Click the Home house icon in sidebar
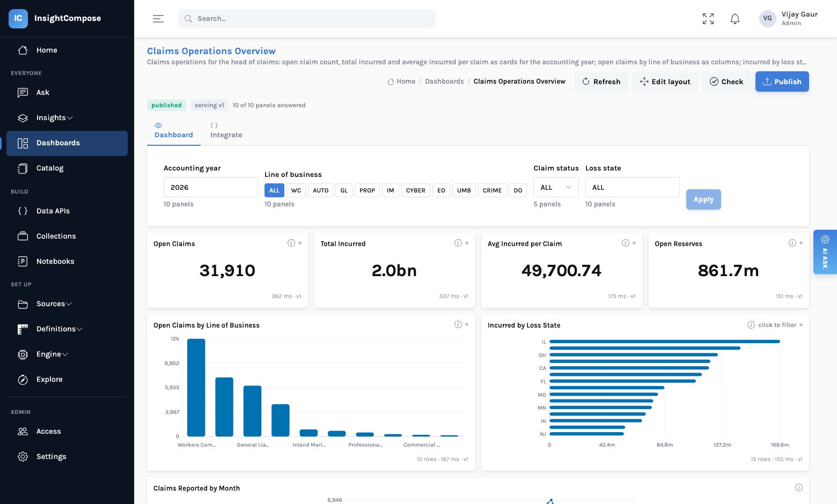This screenshot has height=504, width=837. pyautogui.click(x=23, y=50)
